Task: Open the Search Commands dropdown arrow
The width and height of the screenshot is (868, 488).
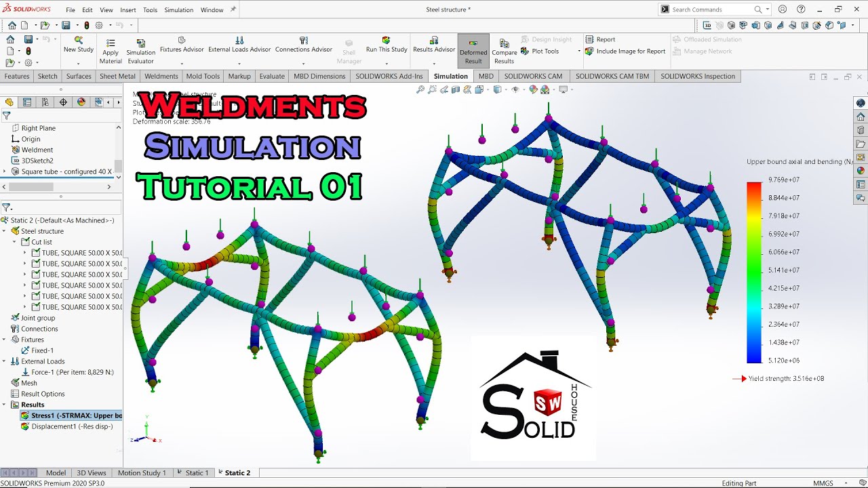Action: pyautogui.click(x=768, y=9)
